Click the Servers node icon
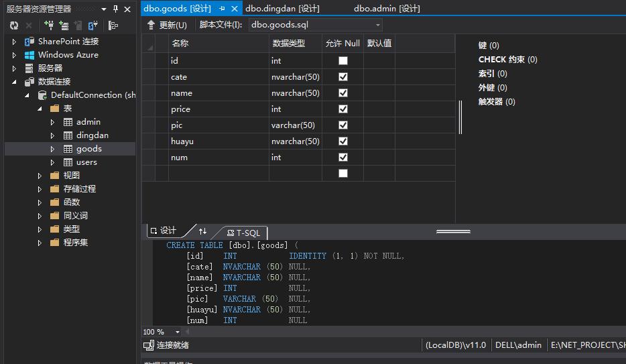The height and width of the screenshot is (364, 626). [29, 68]
